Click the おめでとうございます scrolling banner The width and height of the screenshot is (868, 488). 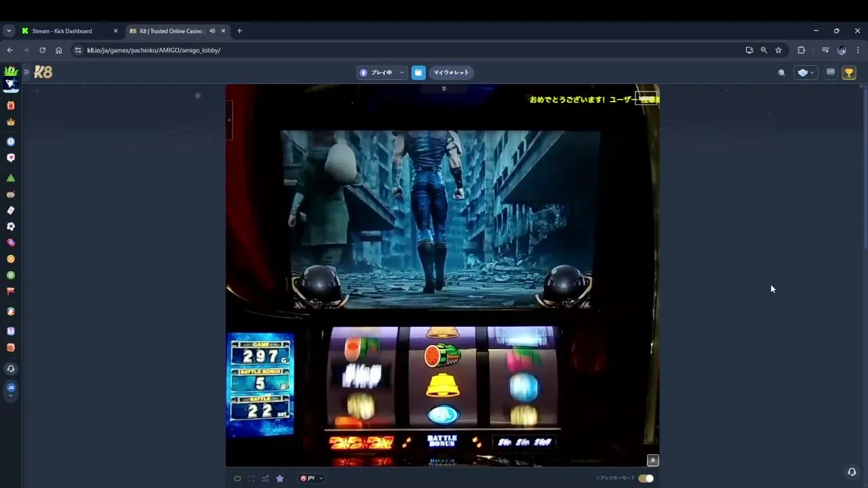594,100
